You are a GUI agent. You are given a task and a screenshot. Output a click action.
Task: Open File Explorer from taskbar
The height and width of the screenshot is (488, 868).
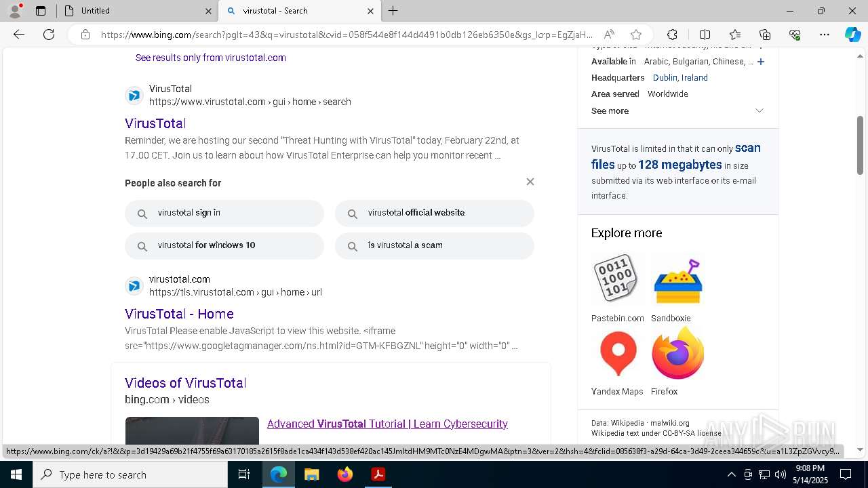click(x=311, y=474)
